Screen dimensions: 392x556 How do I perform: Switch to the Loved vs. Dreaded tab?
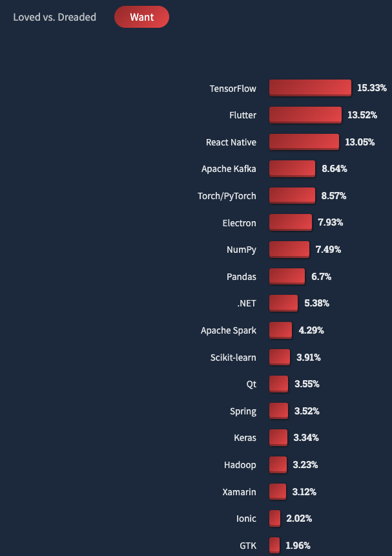click(54, 17)
